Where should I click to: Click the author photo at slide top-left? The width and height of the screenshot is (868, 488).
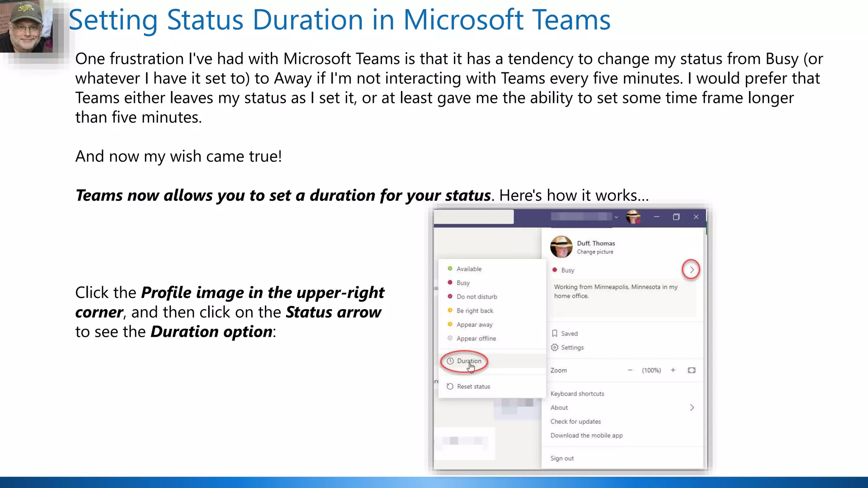click(x=26, y=26)
